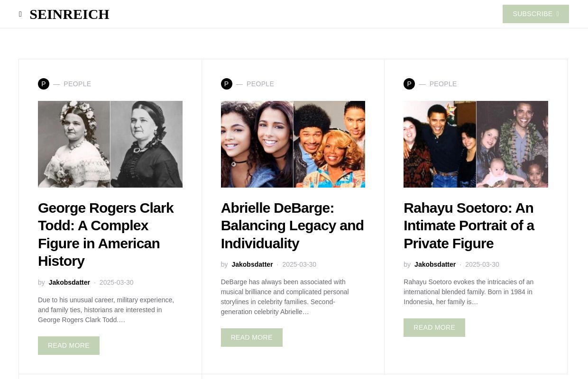This screenshot has height=379, width=588.
Task: Open the Rahayu Soetoro article thumbnail
Action: [476, 144]
